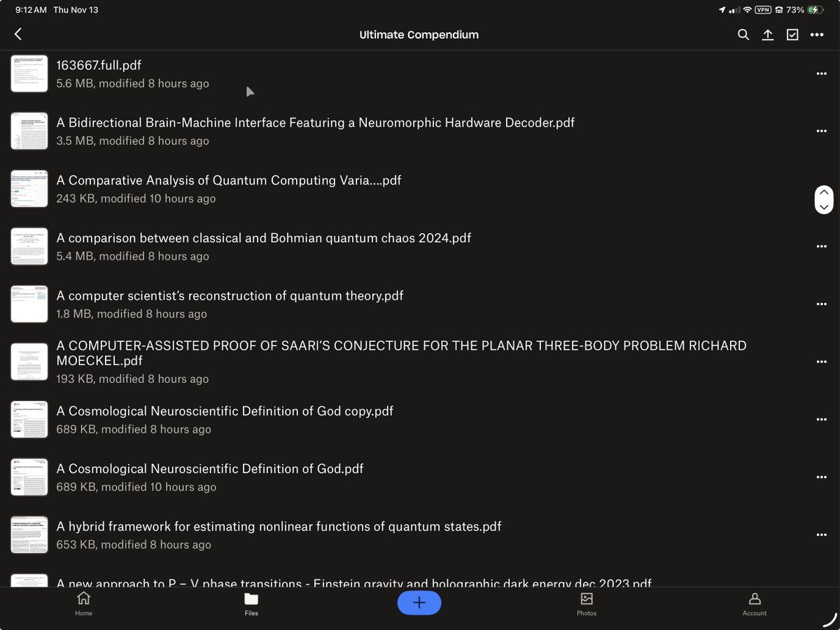Viewport: 840px width, 630px height.
Task: Open thumbnail of 163667.full.pdf
Action: click(29, 73)
